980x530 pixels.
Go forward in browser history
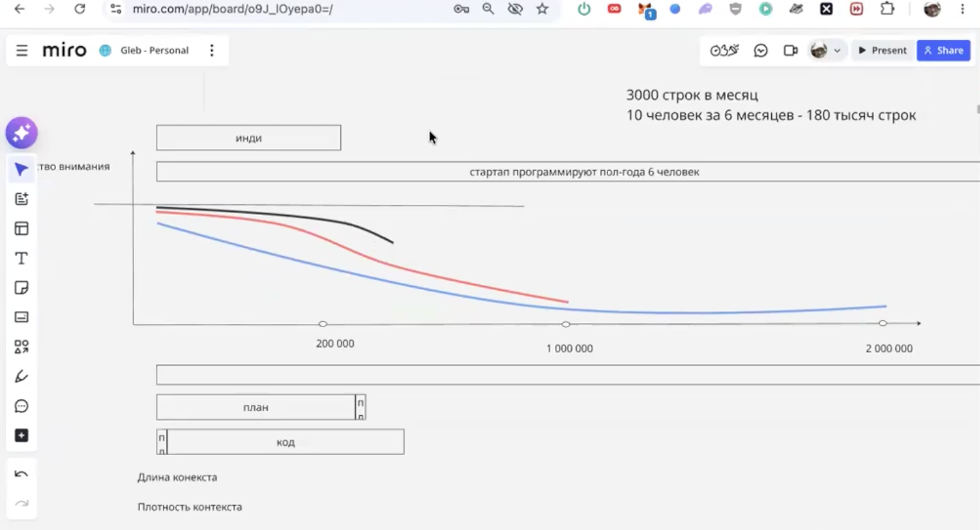point(49,9)
